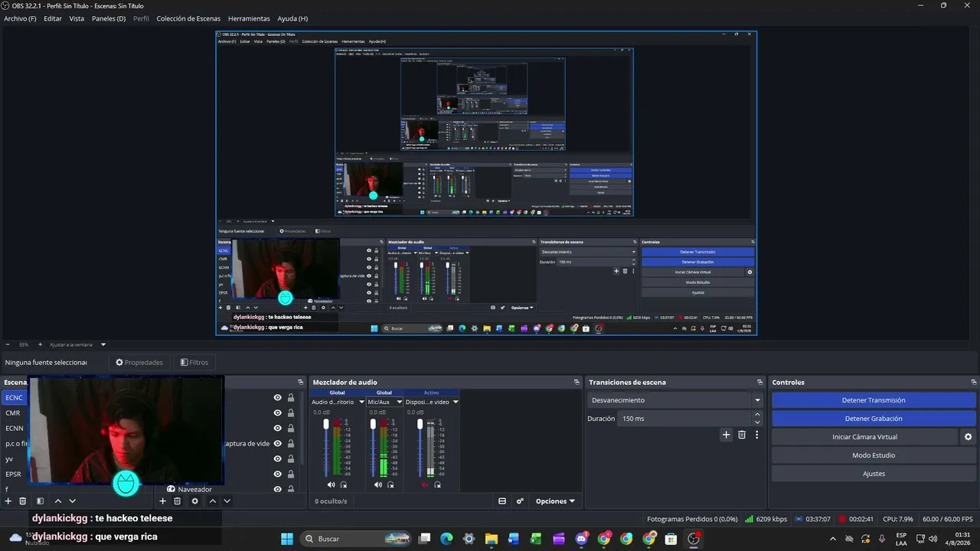The width and height of the screenshot is (980, 551).
Task: Click the Filtros button
Action: 194,362
